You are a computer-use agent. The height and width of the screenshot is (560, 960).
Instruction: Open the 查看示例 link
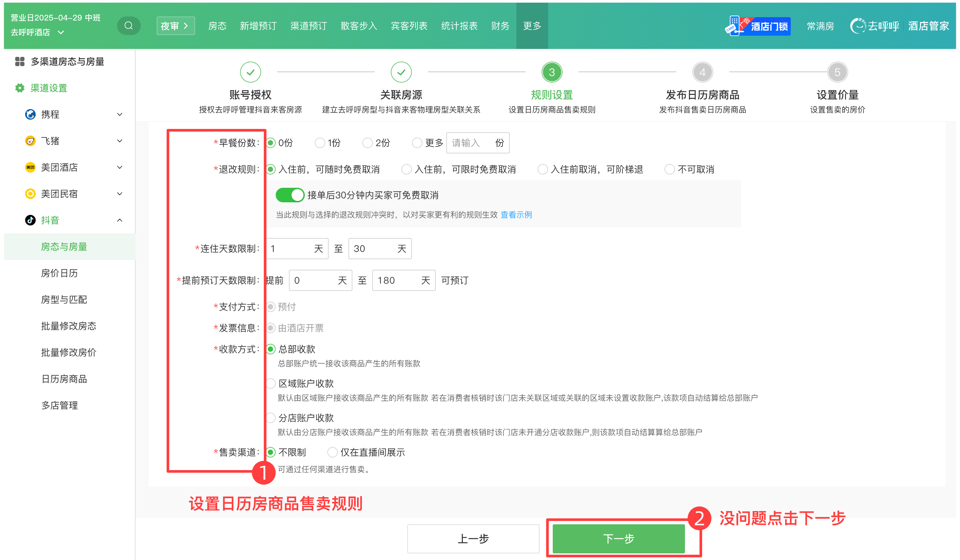(x=516, y=215)
